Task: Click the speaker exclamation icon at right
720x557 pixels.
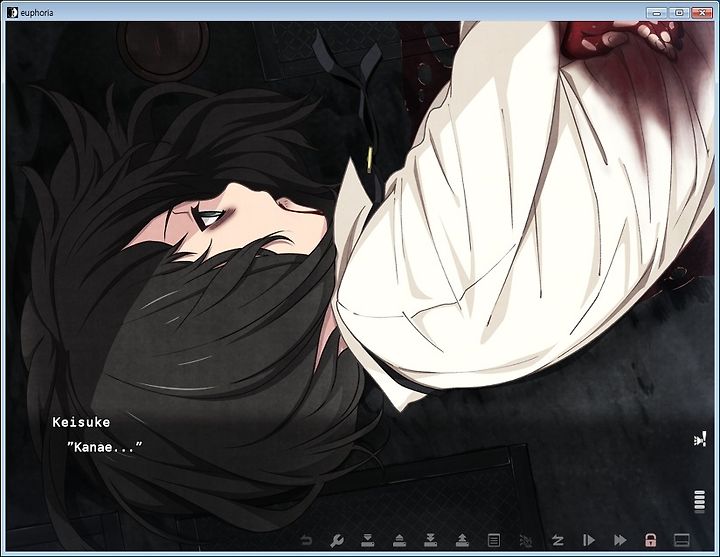Action: 700,440
